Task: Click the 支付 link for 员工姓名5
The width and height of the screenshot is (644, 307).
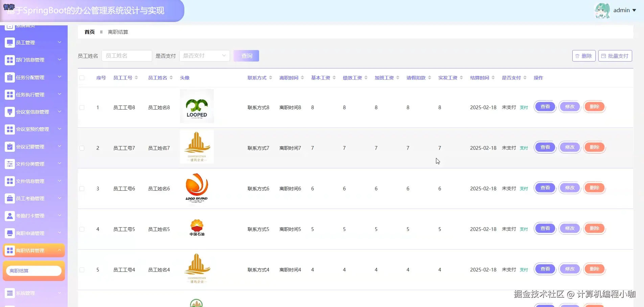Action: [524, 229]
